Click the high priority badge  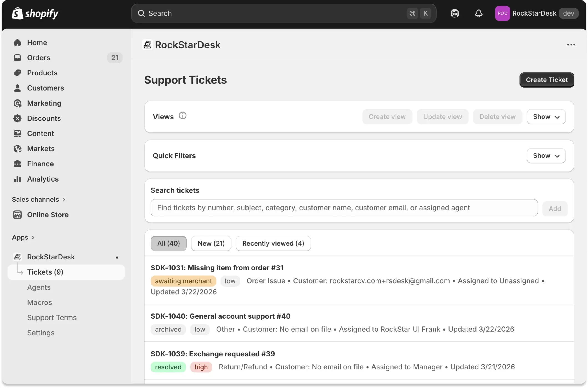click(201, 367)
